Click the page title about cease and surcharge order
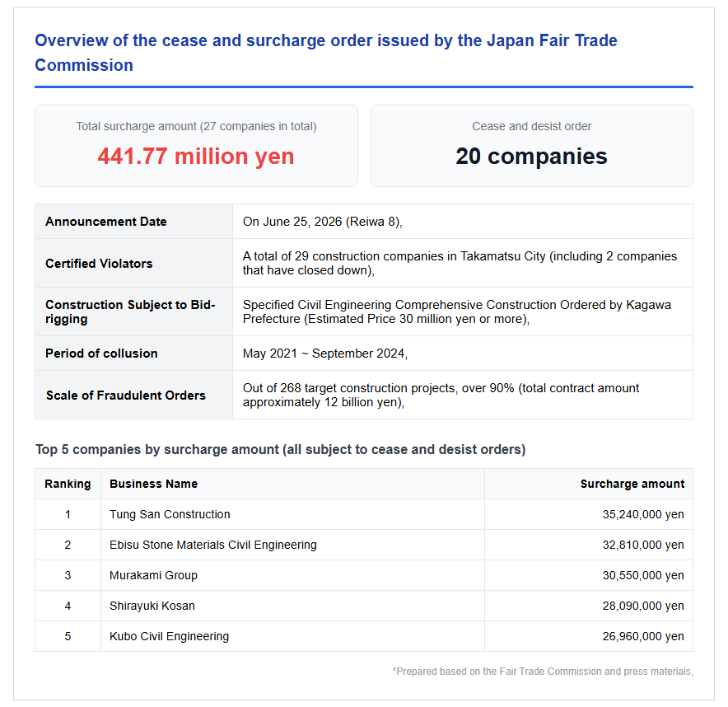The width and height of the screenshot is (728, 707). (326, 53)
